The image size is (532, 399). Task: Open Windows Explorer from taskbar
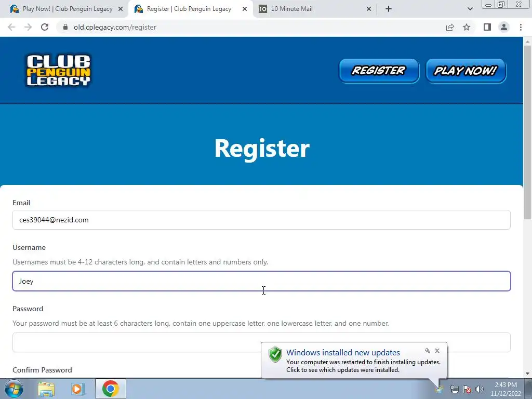46,389
